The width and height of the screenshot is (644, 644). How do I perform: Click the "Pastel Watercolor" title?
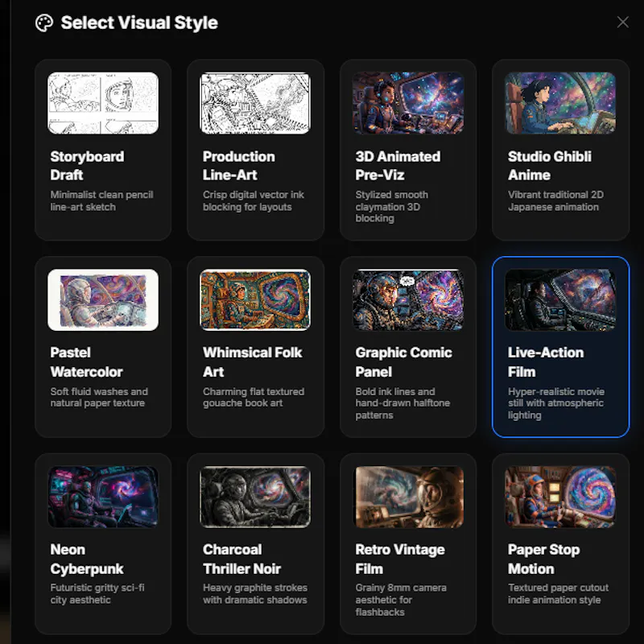[86, 362]
